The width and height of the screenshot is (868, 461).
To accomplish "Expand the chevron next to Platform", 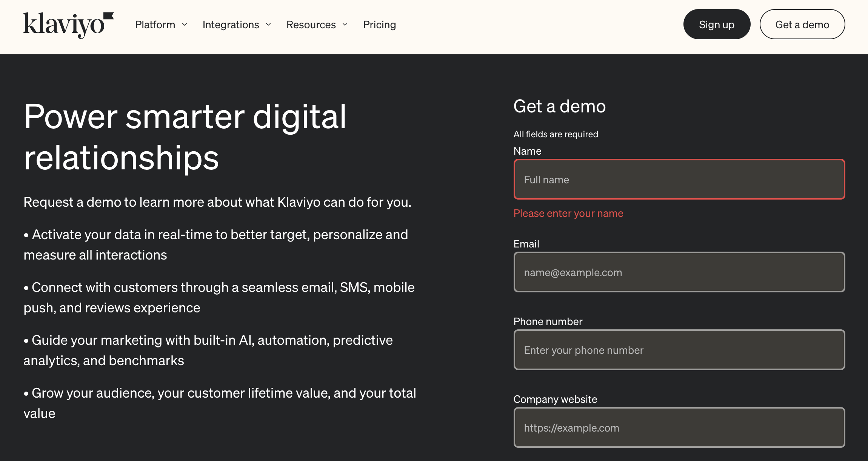I will point(185,25).
